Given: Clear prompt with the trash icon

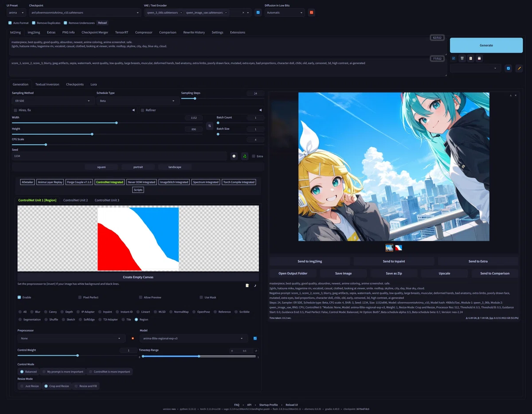Looking at the screenshot, I should click(462, 58).
